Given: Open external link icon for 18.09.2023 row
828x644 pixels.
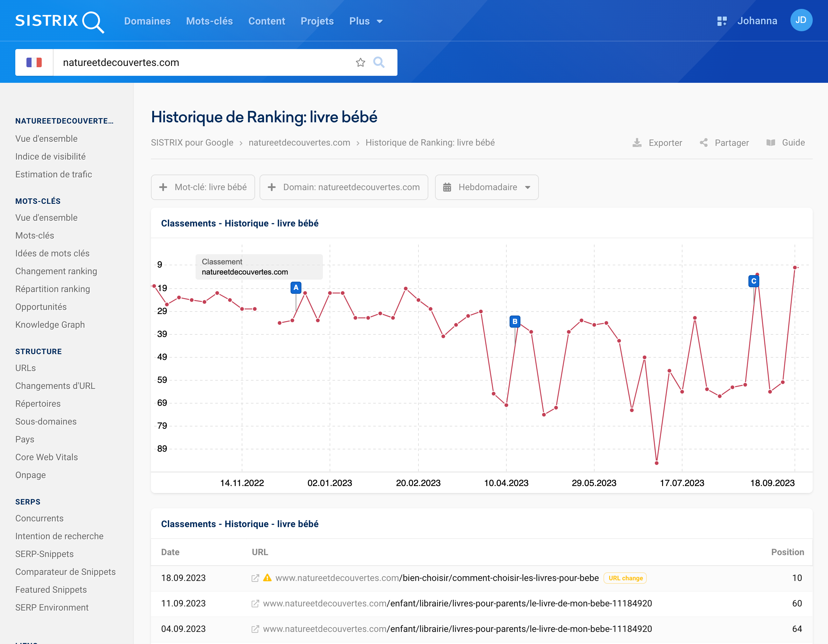Looking at the screenshot, I should pos(255,578).
